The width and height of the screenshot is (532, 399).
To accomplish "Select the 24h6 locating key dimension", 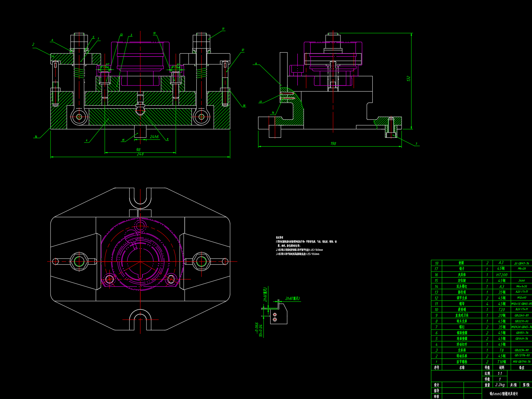I will 154,137.
